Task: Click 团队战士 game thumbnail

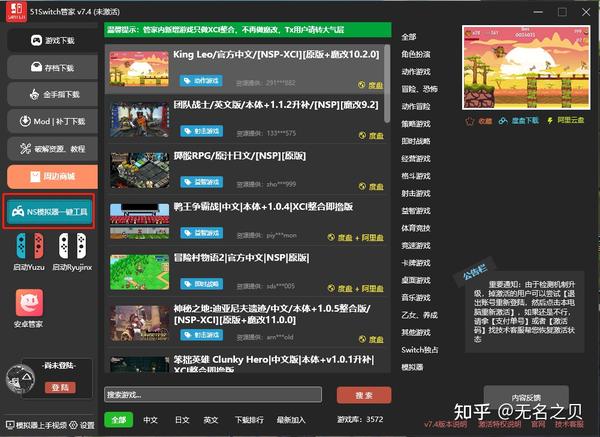Action: tap(139, 120)
